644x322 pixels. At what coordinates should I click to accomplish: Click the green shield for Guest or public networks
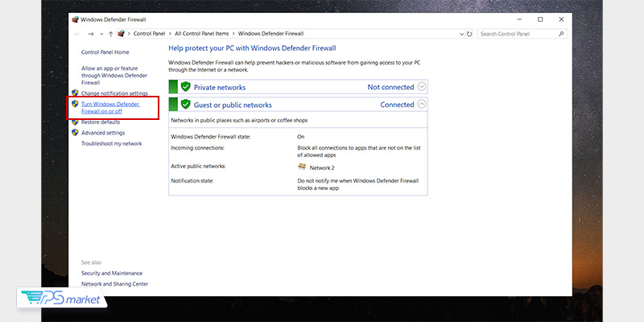[x=185, y=105]
